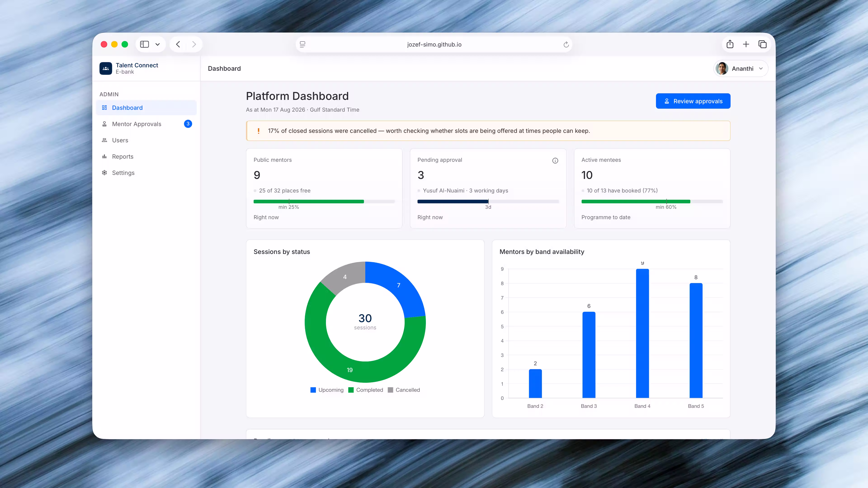Toggle Completed legend swatch in sessions chart
The image size is (868, 488).
[351, 390]
